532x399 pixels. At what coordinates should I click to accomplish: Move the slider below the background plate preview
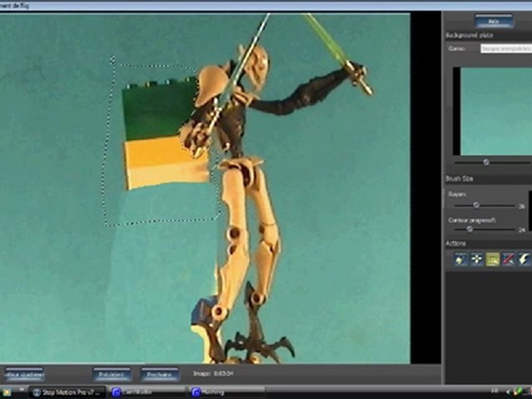(x=486, y=162)
